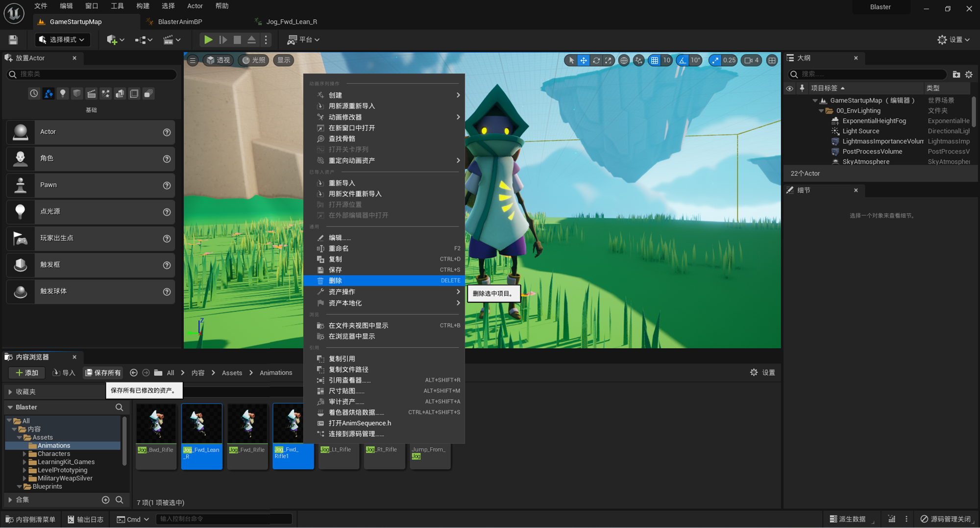
Task: Toggle rotation angle snapping icon
Action: click(x=682, y=60)
